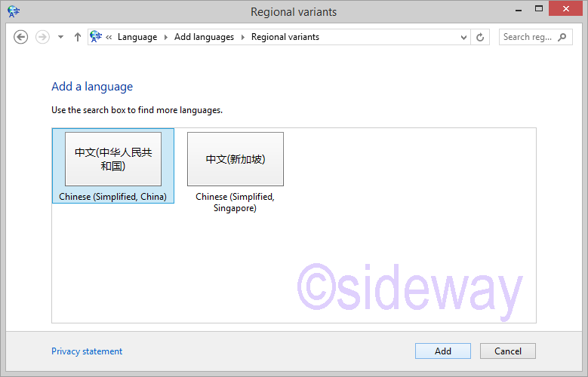588x377 pixels.
Task: Go to the Add languages breadcrumb
Action: tap(204, 37)
